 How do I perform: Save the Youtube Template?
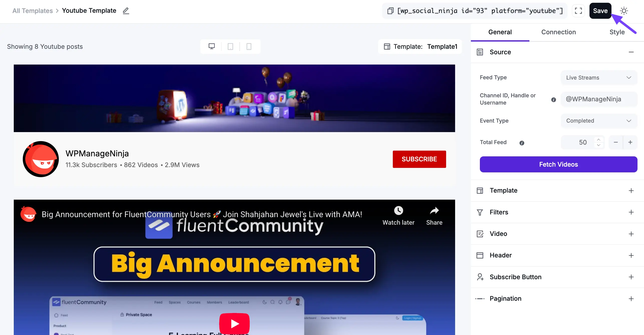(600, 11)
